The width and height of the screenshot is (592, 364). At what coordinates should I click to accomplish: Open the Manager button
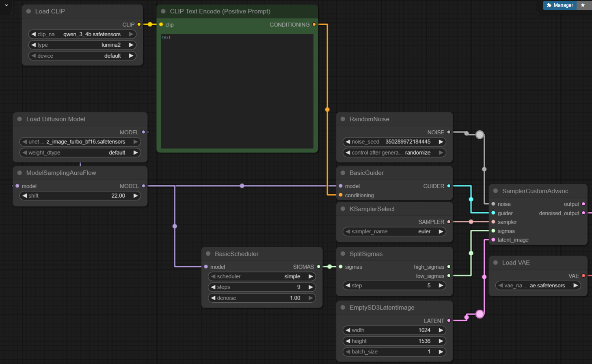(x=560, y=5)
